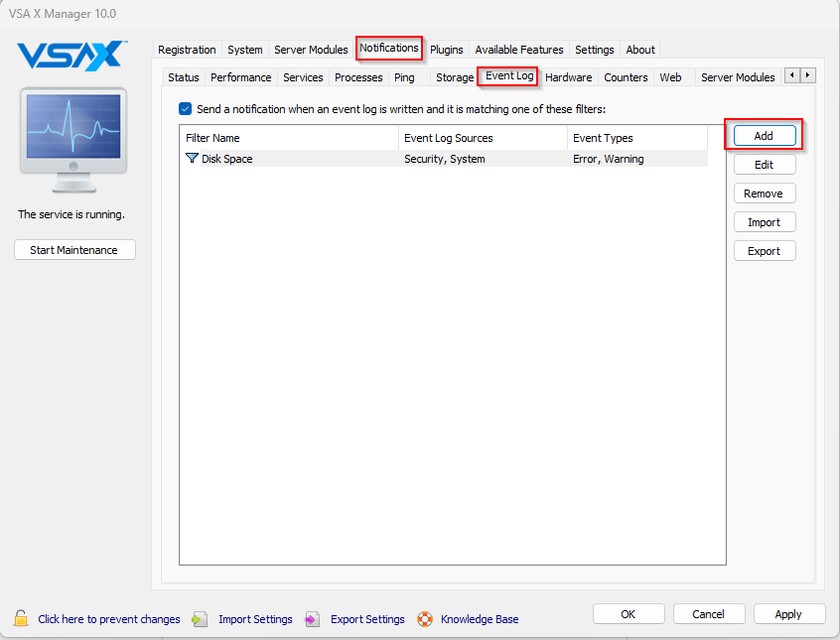Click the 'Security, System' cell
840x640 pixels.
click(444, 159)
